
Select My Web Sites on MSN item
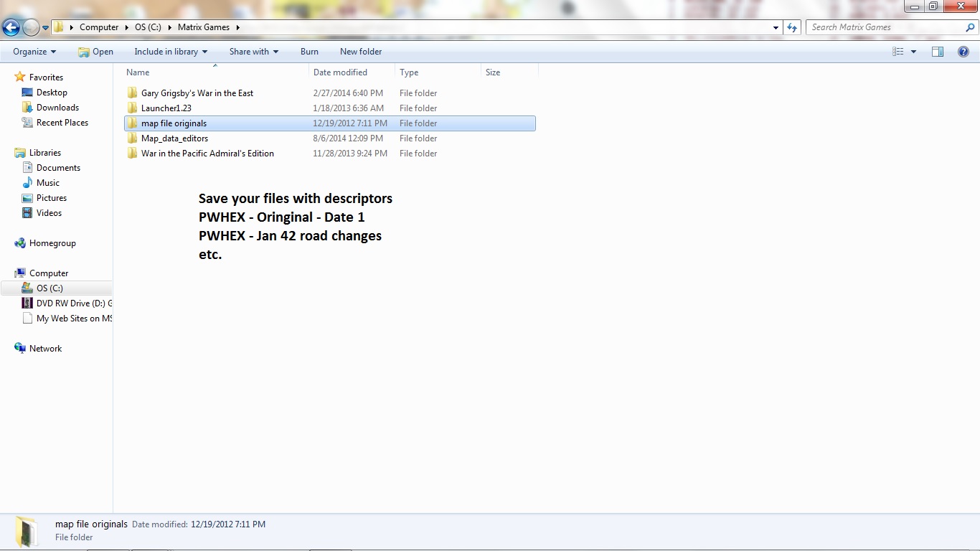75,319
